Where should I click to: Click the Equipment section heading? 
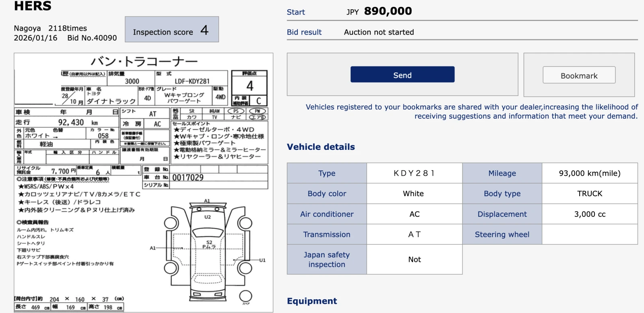[312, 301]
